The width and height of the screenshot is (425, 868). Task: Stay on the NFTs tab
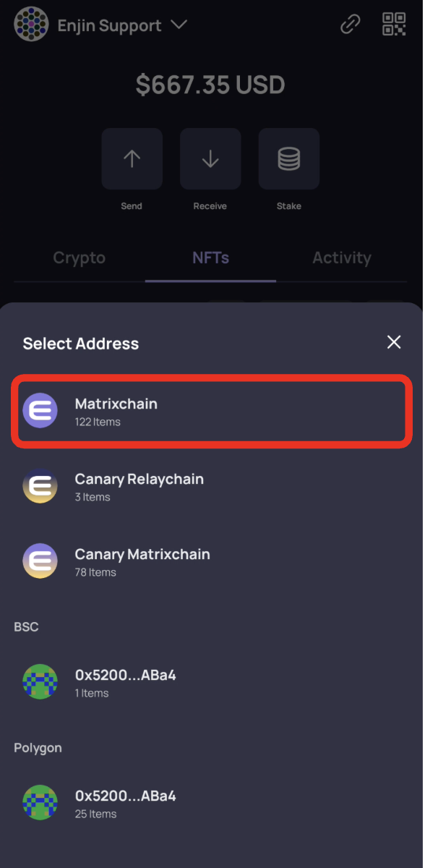pos(210,258)
